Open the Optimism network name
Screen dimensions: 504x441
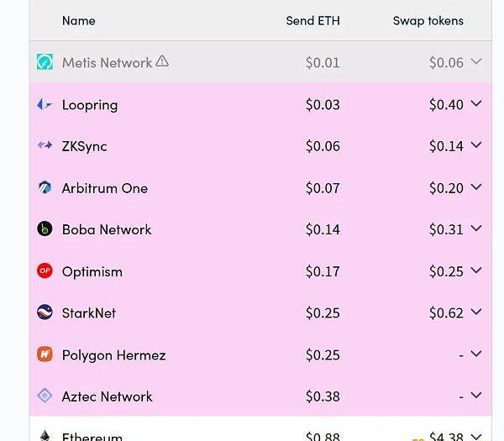point(92,271)
